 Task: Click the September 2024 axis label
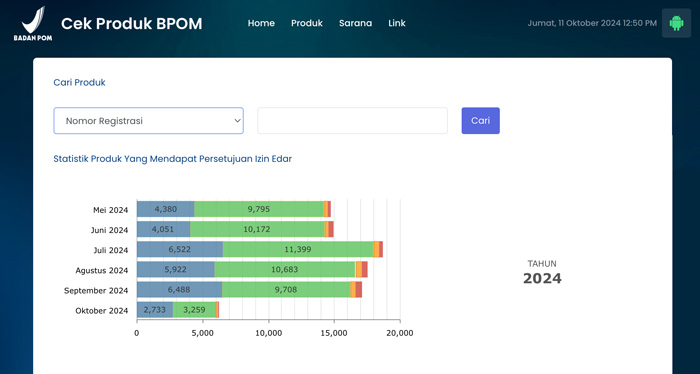tap(96, 291)
